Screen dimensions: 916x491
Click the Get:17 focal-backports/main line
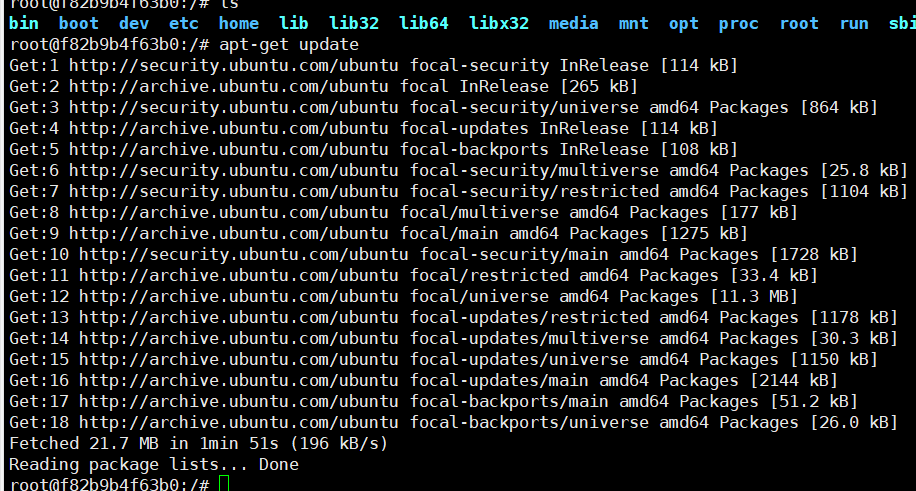(x=433, y=402)
